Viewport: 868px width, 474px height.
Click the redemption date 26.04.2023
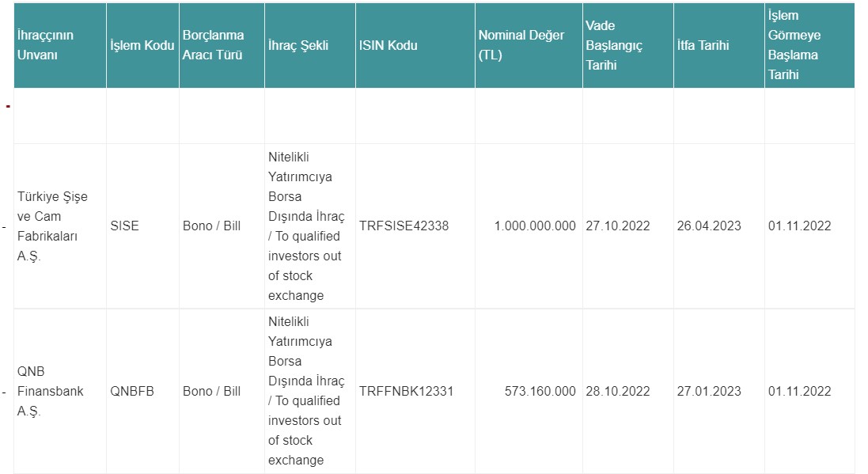[x=709, y=226]
